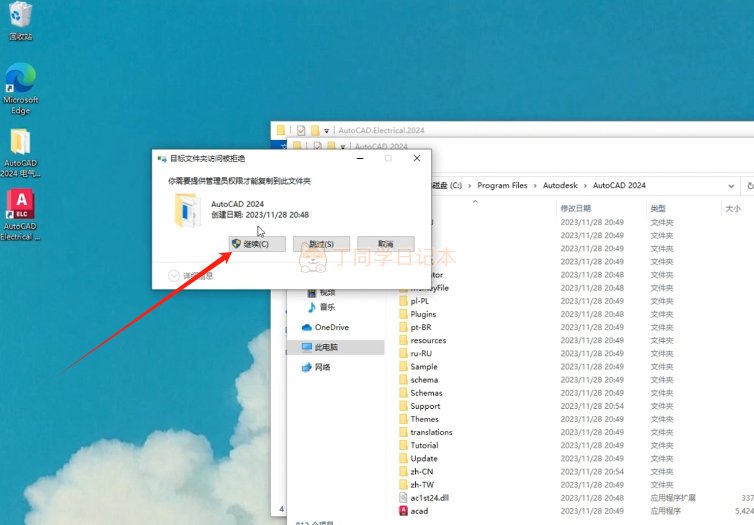Screen dimensions: 754x525
Task: Select the ac1st24.dll file icon
Action: [x=403, y=498]
